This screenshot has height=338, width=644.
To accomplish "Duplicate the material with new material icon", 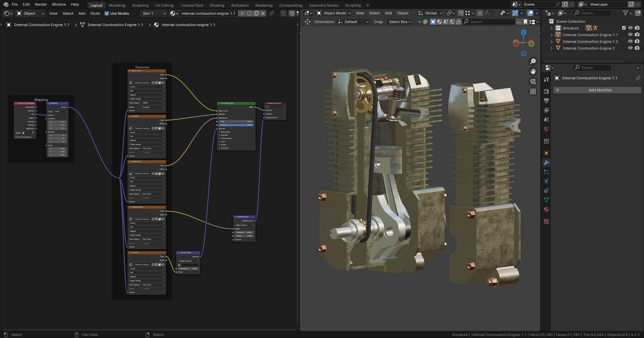I will [256, 13].
